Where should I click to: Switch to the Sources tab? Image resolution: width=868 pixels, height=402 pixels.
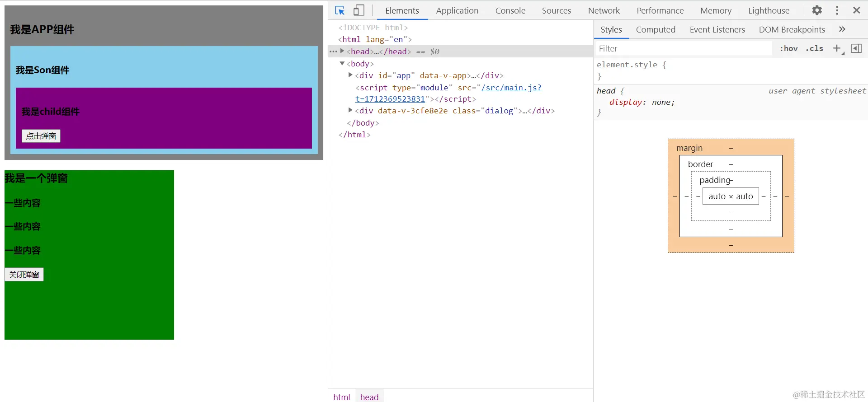point(557,10)
